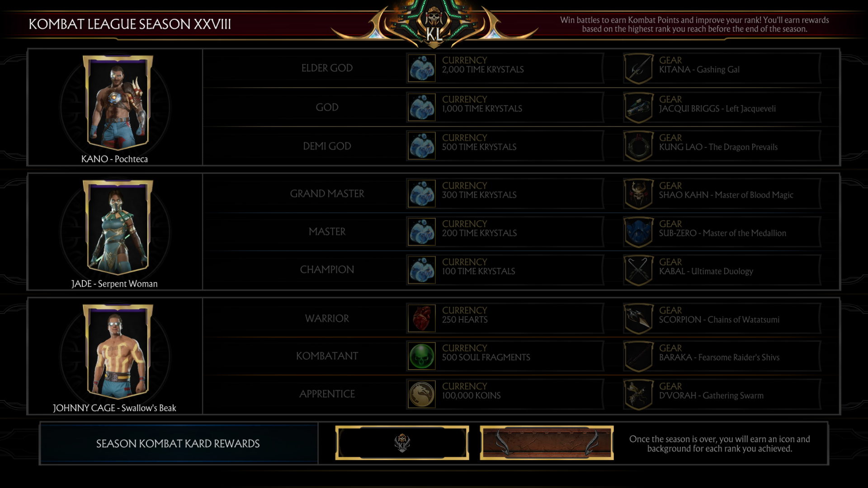Viewport: 868px width, 488px height.
Task: Click Jacqui Briggs Left Jacqueveli gear reward
Action: tap(722, 107)
